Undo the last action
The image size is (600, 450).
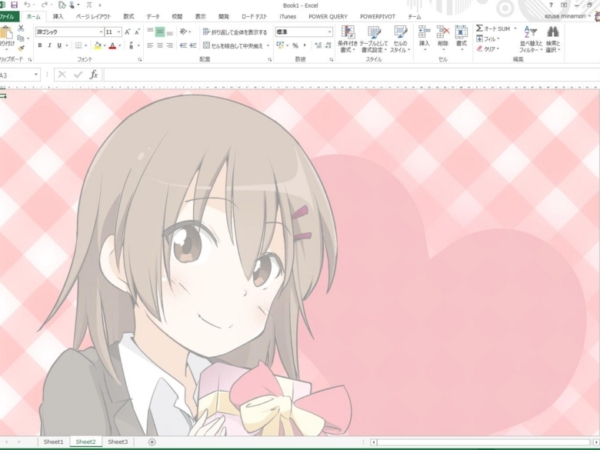coord(27,5)
